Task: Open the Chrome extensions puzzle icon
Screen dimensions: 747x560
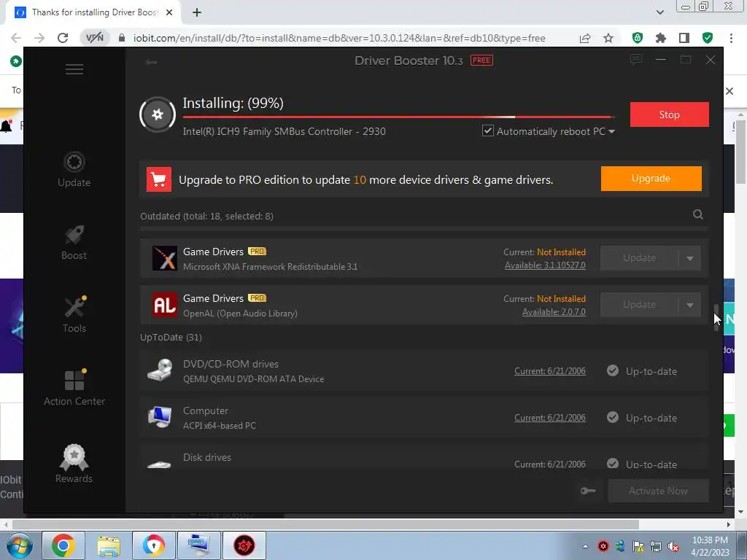Action: [660, 38]
